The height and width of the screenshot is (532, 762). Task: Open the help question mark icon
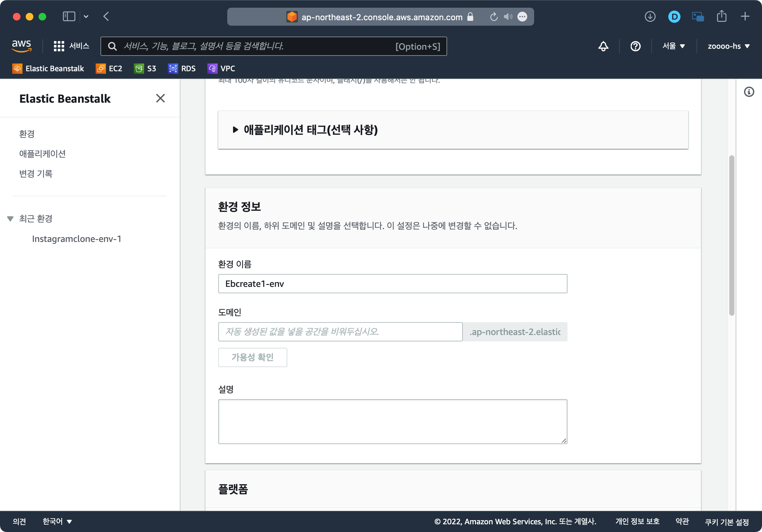(x=635, y=46)
